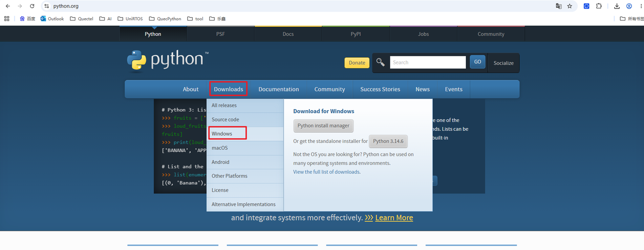Viewport: 644px width, 250px height.
Task: Open the Quectel bookmark folder
Action: (82, 19)
